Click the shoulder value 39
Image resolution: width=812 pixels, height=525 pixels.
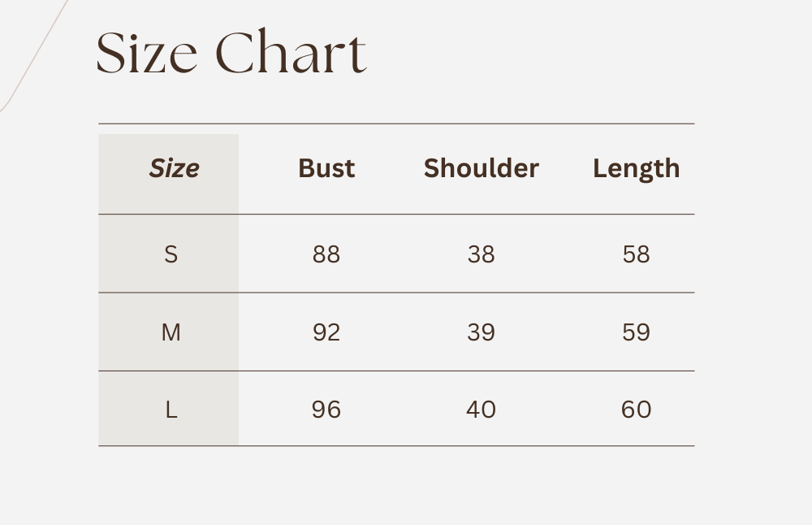tap(481, 332)
